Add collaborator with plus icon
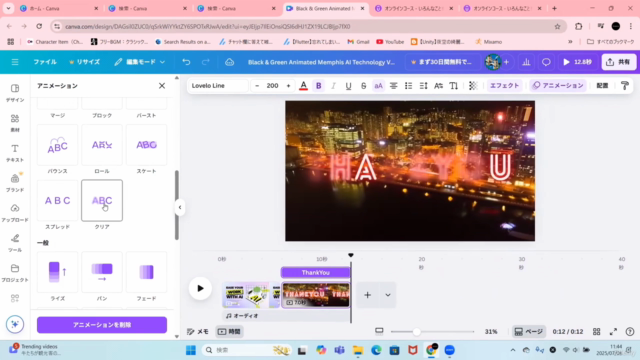Viewport: 640px width, 360px height. pos(506,62)
